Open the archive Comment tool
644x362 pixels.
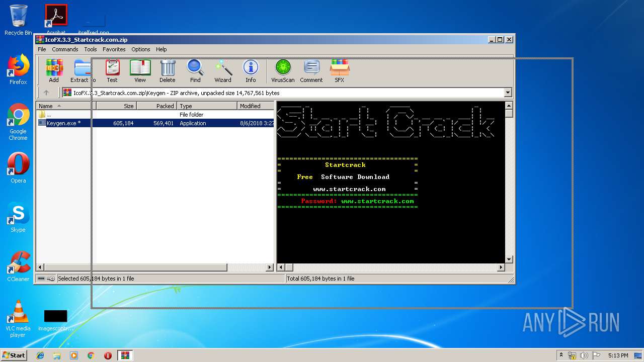(311, 71)
